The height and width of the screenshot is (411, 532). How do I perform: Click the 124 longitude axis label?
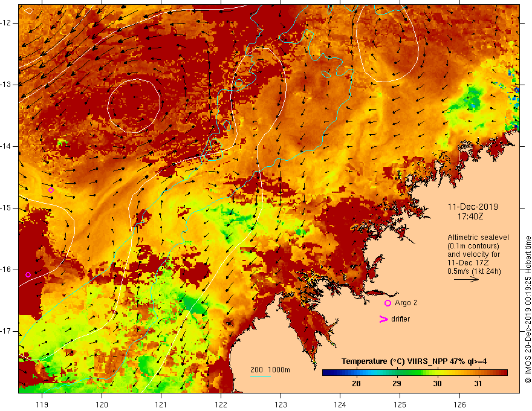pos(340,404)
